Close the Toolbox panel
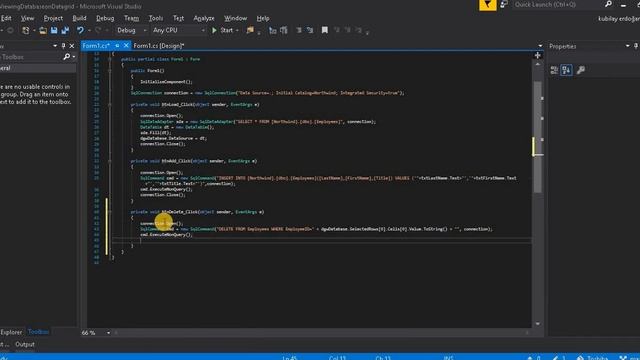 [x=72, y=46]
